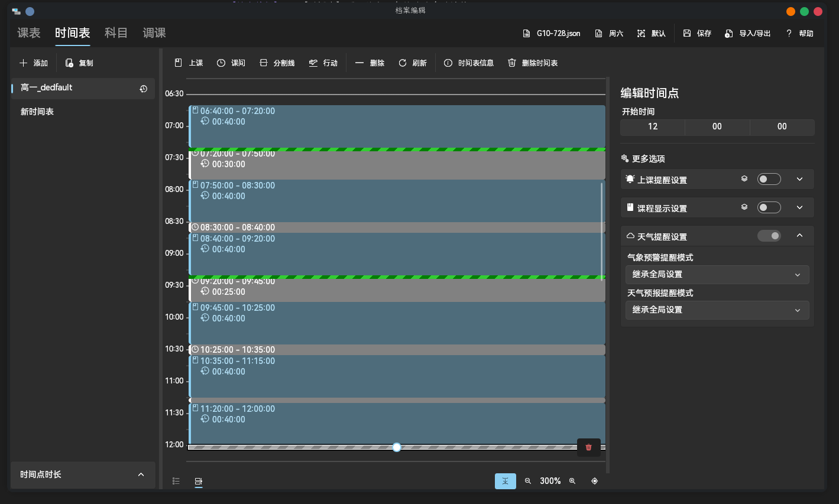839x504 pixels.
Task: Open the 气象预警提醒模式 dropdown
Action: 717,274
